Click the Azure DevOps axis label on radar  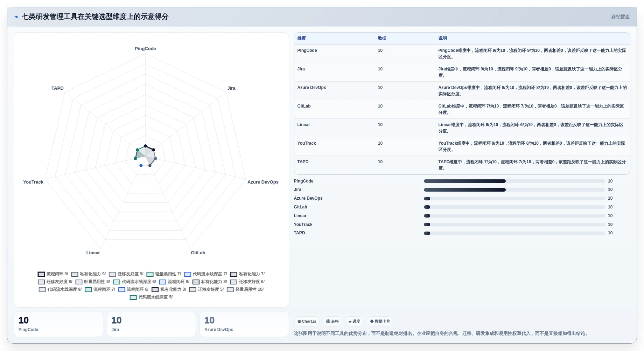tap(263, 182)
